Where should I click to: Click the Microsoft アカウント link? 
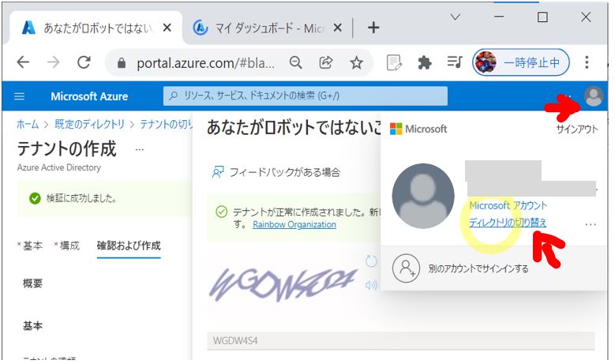(x=508, y=205)
